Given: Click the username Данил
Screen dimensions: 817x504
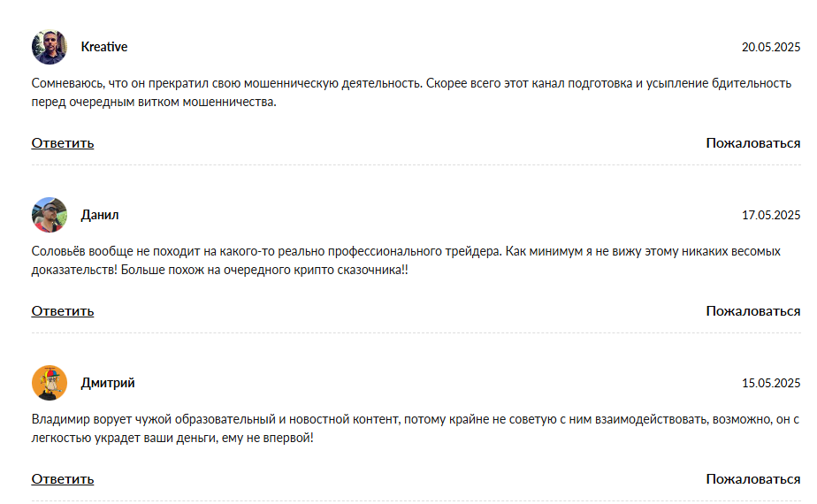Looking at the screenshot, I should pos(100,215).
